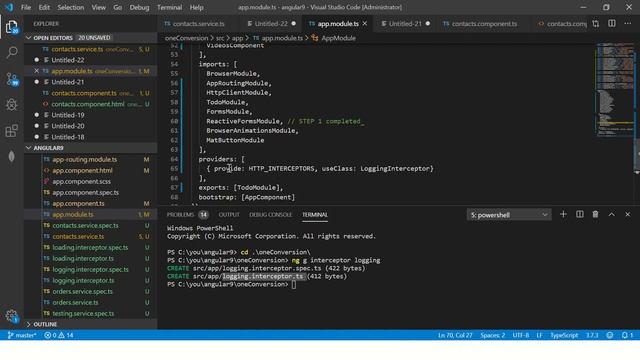Image resolution: width=640 pixels, height=360 pixels.
Task: Click the editor minimap overview
Action: click(x=615, y=89)
